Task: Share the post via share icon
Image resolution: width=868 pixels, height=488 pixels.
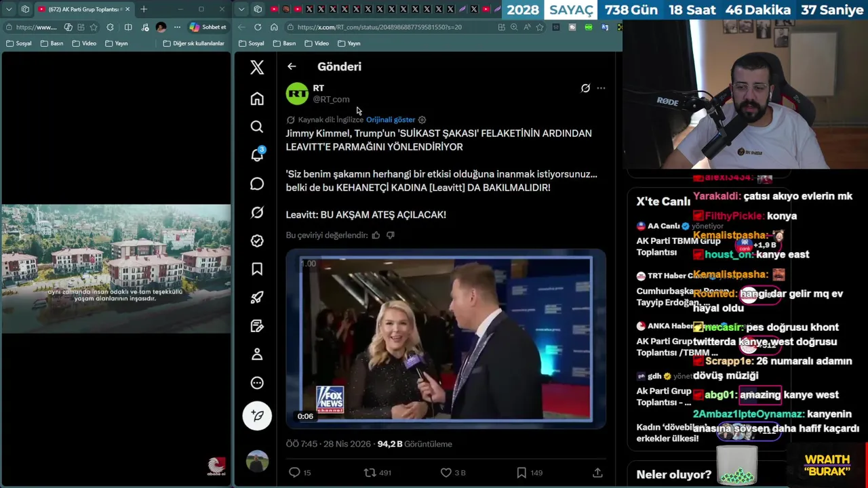Action: 597,472
